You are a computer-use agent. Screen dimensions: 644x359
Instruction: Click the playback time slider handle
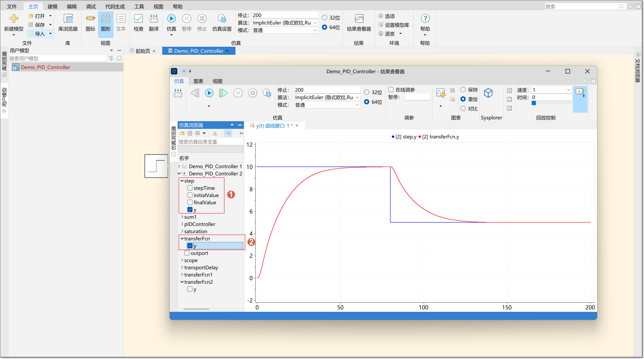pyautogui.click(x=533, y=103)
